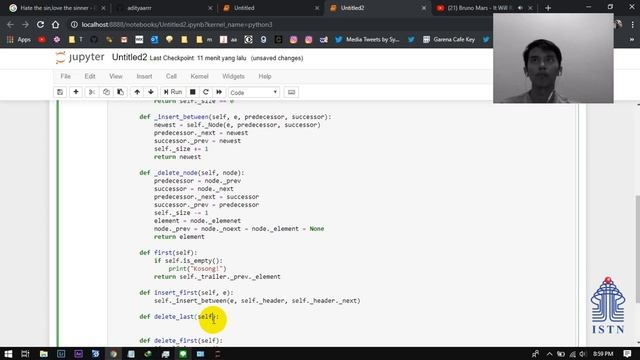
Task: Open the File menu
Action: pos(65,76)
